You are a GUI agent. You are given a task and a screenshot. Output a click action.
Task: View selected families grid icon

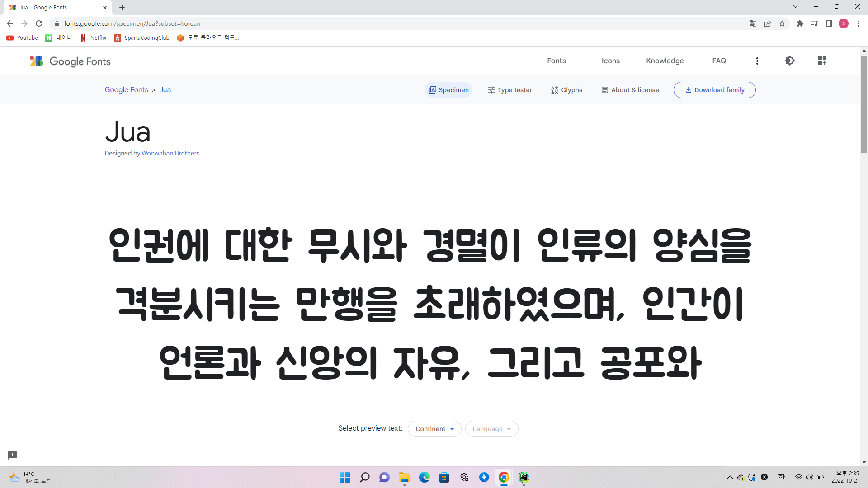(x=822, y=61)
